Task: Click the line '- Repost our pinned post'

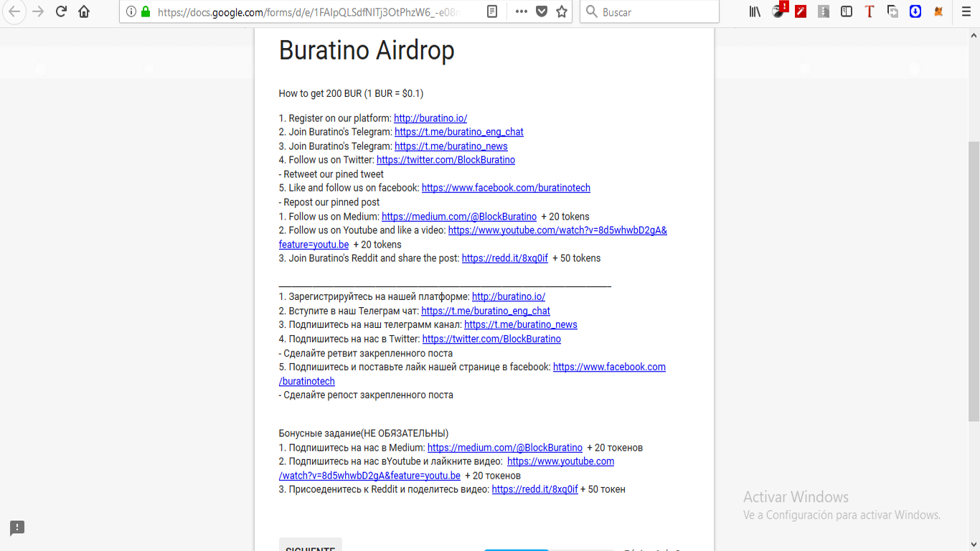Action: pos(329,202)
